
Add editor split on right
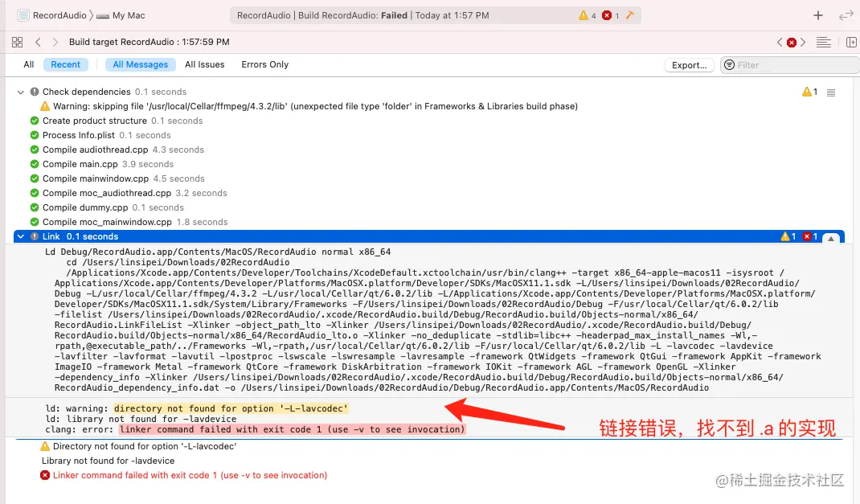tap(851, 43)
